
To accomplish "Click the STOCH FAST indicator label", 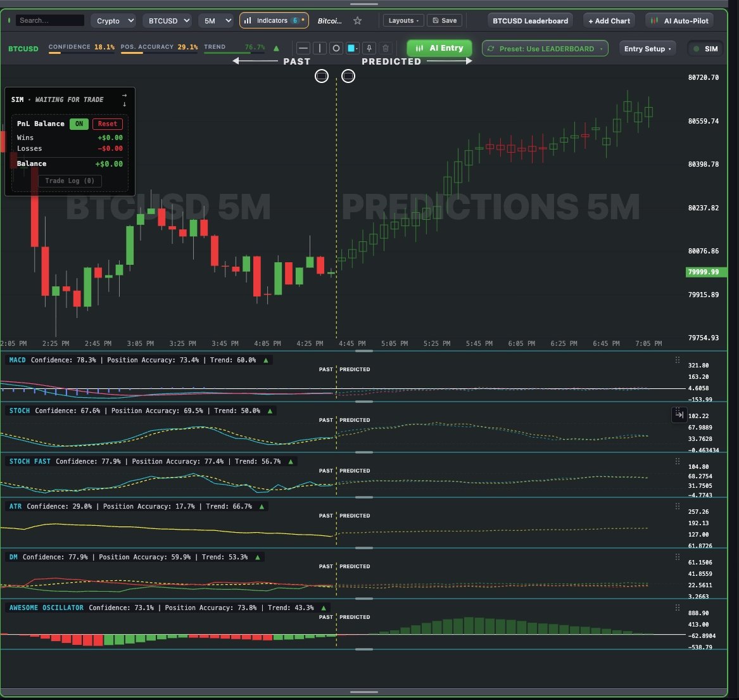I will (30, 461).
